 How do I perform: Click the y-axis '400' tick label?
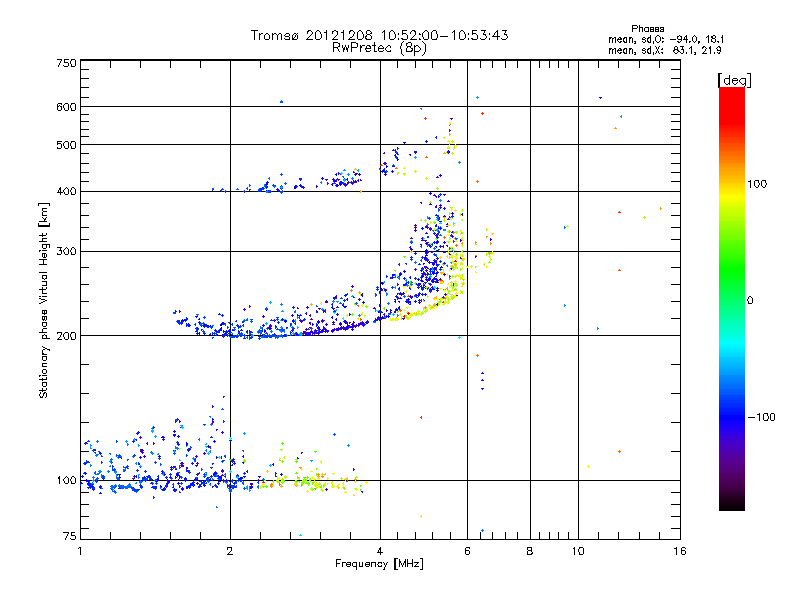pos(66,191)
